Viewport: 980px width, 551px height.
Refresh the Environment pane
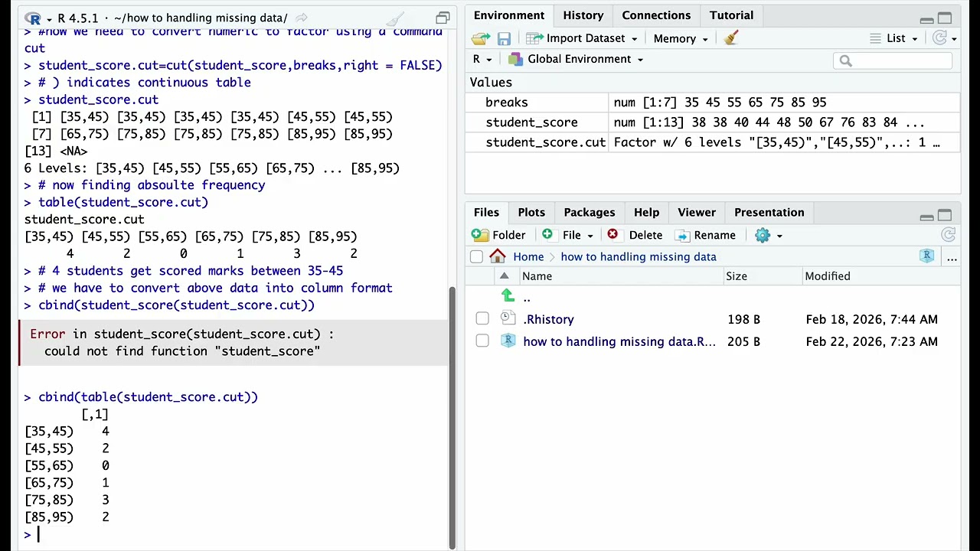pos(940,38)
